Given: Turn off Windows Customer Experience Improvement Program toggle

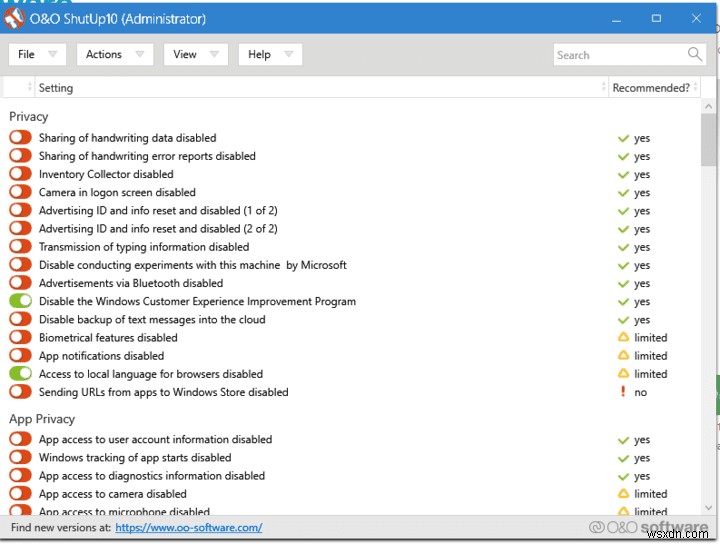Looking at the screenshot, I should pos(20,301).
